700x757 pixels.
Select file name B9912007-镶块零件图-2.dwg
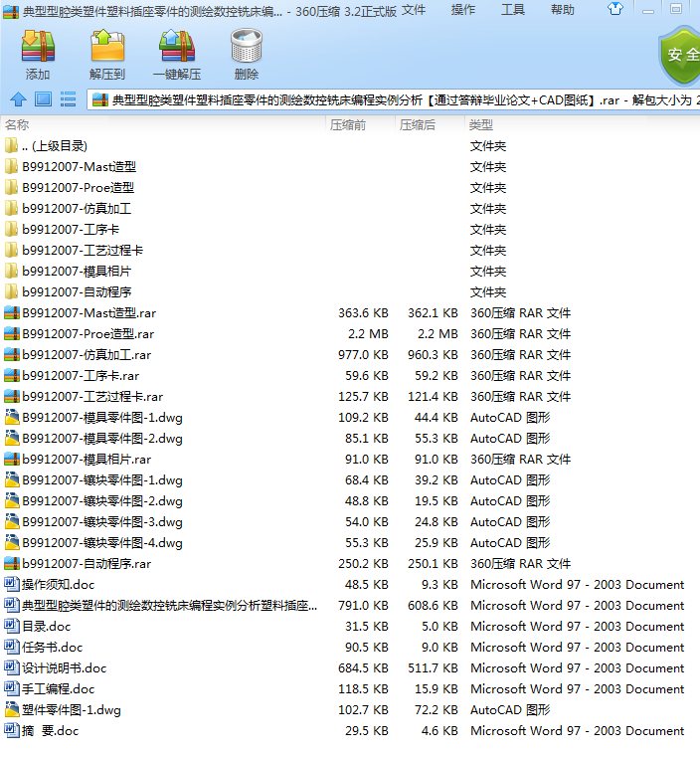click(x=102, y=501)
